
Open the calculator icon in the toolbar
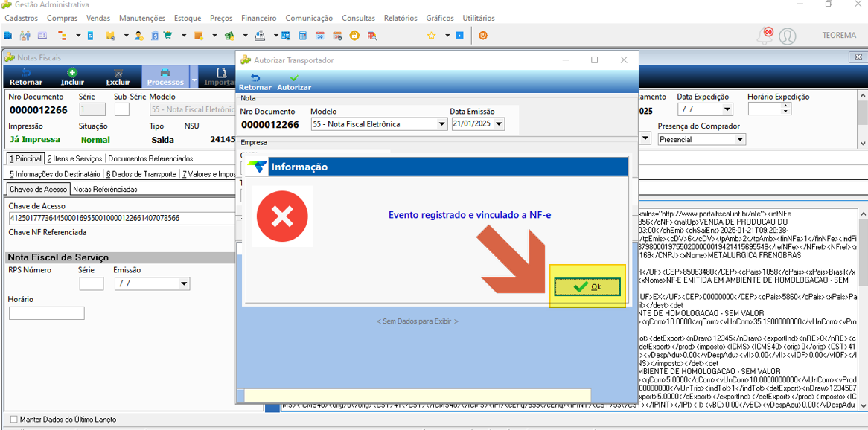[302, 36]
